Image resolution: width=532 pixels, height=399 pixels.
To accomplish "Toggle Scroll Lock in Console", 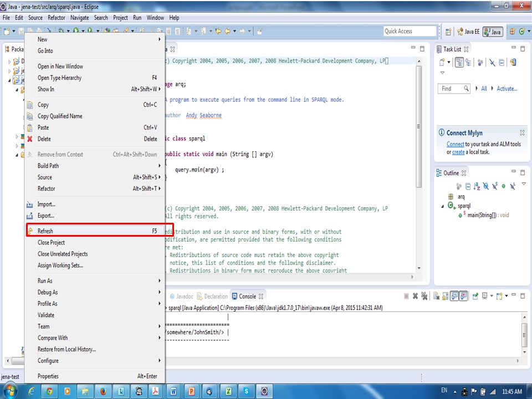I will click(445, 296).
